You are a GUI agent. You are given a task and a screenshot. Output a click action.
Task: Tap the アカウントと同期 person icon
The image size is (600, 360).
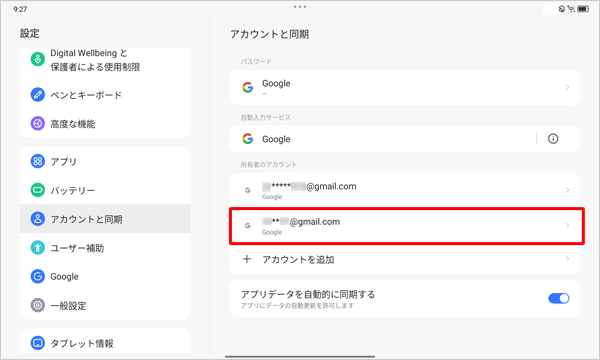click(38, 219)
